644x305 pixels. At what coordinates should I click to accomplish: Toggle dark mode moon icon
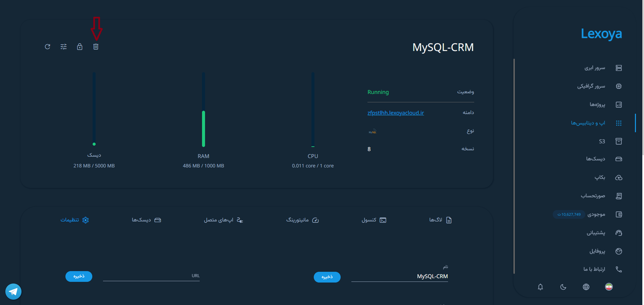point(563,287)
